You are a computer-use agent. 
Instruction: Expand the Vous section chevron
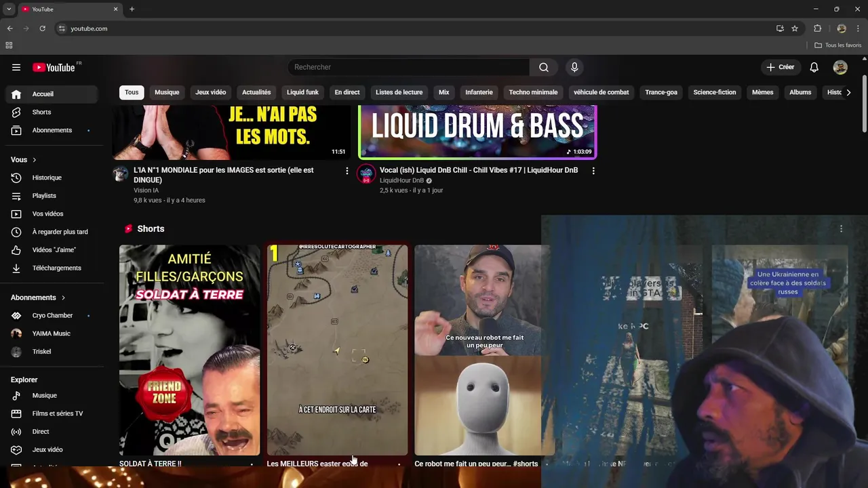(34, 160)
